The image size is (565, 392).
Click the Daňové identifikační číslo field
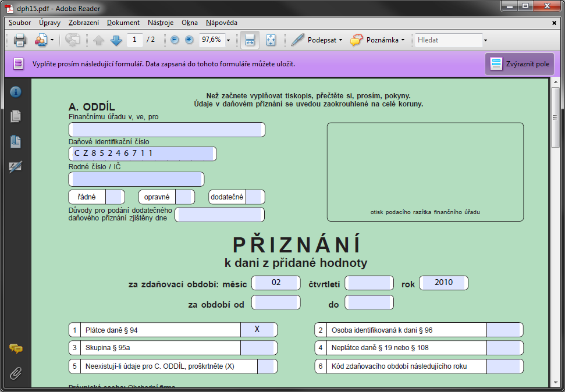pos(143,154)
